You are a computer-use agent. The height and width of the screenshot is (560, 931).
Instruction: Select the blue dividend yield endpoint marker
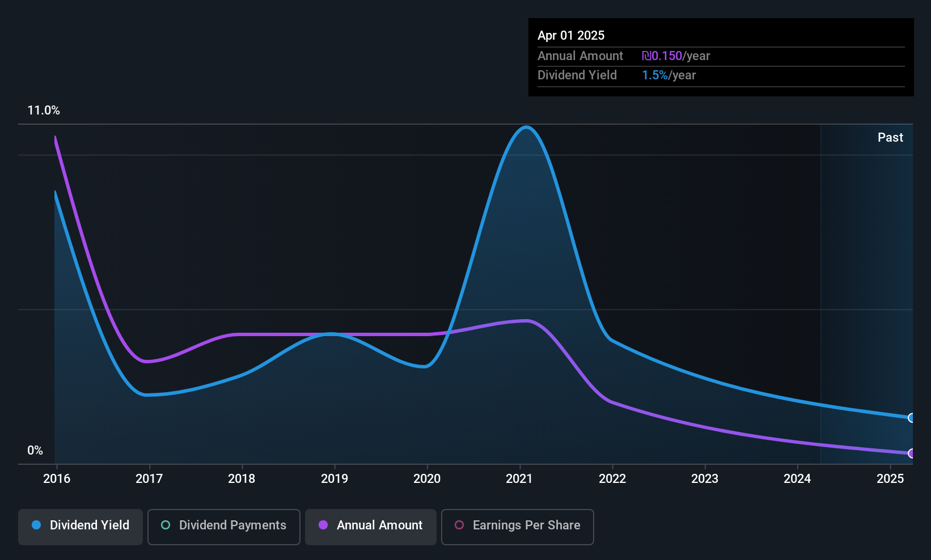(x=912, y=418)
